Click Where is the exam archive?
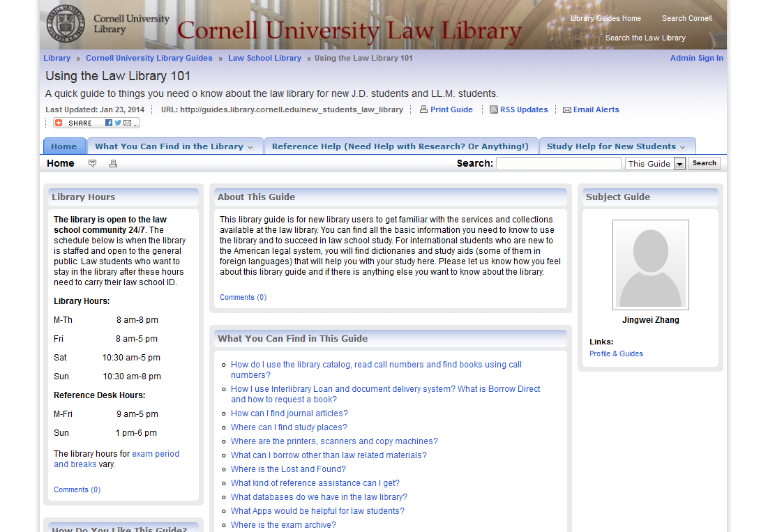The height and width of the screenshot is (532, 775). [283, 524]
